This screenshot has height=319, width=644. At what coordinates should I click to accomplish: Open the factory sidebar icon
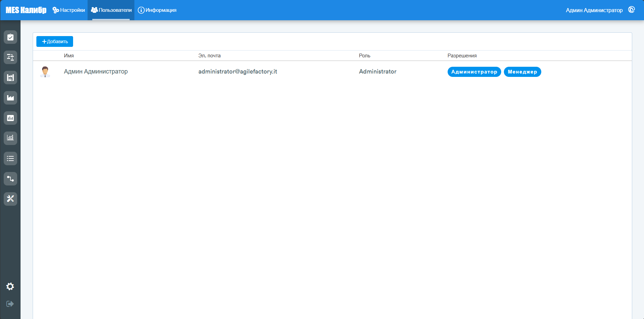coord(10,98)
